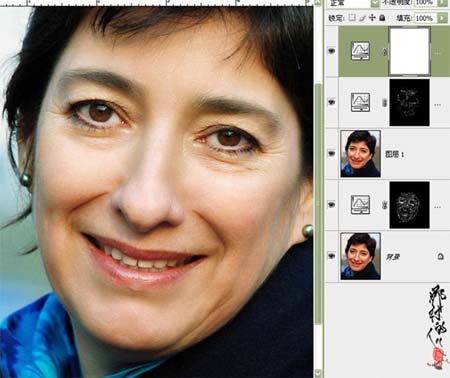The height and width of the screenshot is (378, 450).
Task: Hide the top curves layer using its eye icon
Action: (x=331, y=51)
